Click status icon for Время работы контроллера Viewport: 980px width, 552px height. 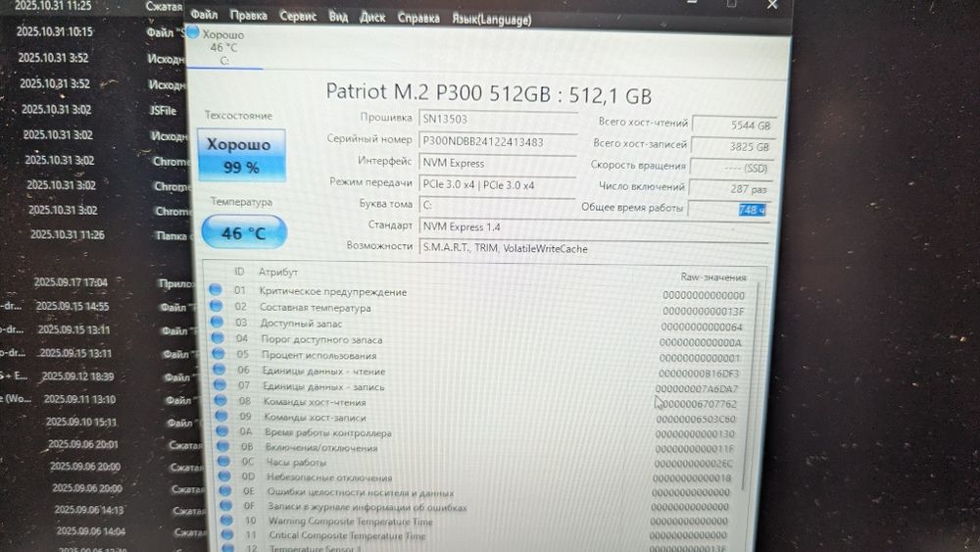pos(221,430)
